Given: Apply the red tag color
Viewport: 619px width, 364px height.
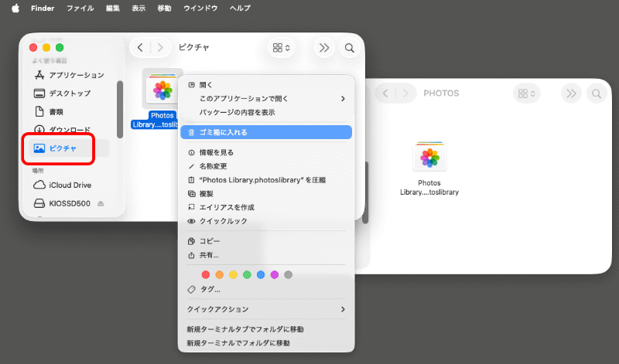Looking at the screenshot, I should coord(206,274).
